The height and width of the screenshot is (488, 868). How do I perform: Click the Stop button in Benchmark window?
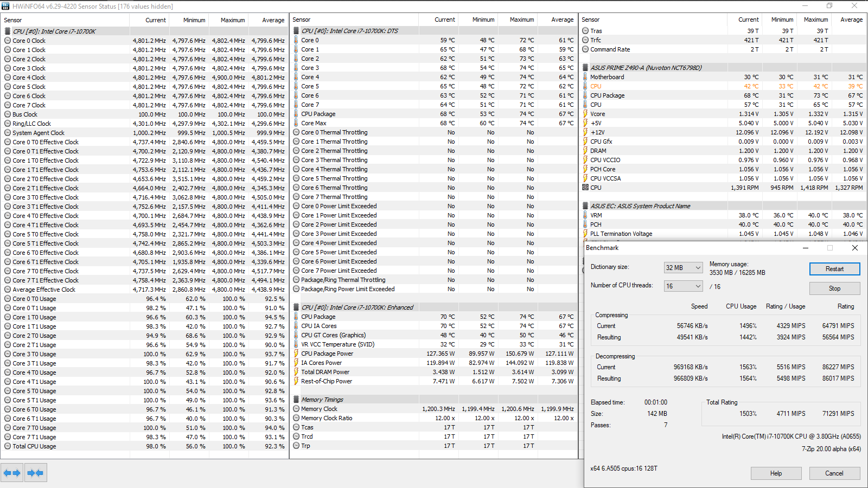click(834, 288)
